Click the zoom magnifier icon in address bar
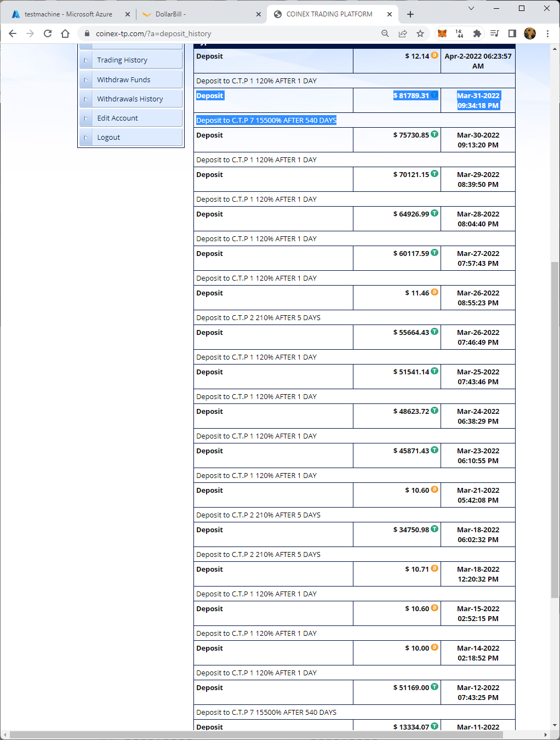 pyautogui.click(x=385, y=33)
